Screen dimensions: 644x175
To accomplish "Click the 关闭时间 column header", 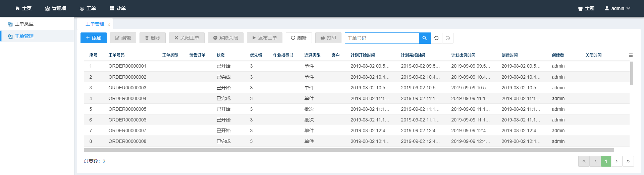I will click(593, 55).
